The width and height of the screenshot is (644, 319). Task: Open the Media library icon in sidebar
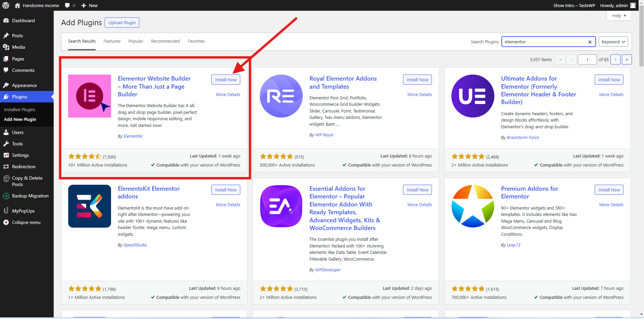point(6,47)
